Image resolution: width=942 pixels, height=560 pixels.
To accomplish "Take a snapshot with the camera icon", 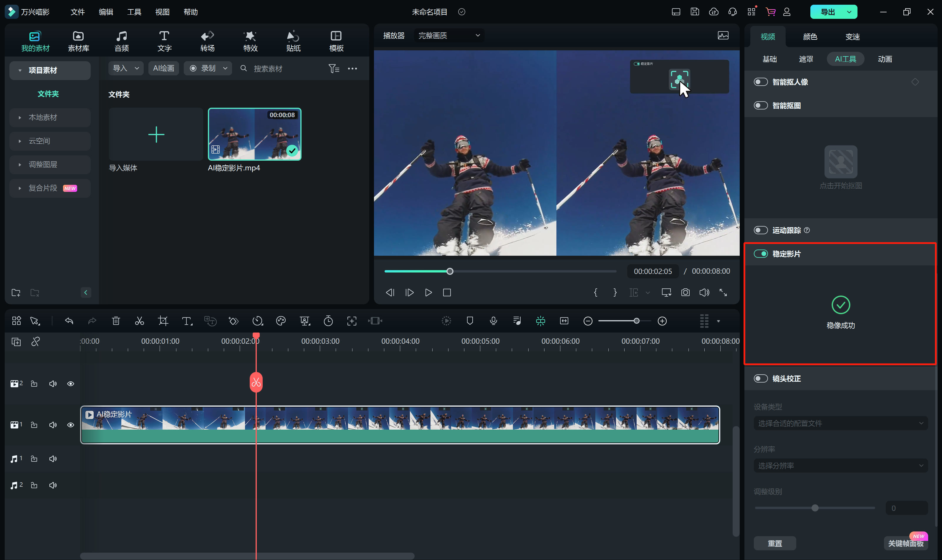I will point(685,293).
